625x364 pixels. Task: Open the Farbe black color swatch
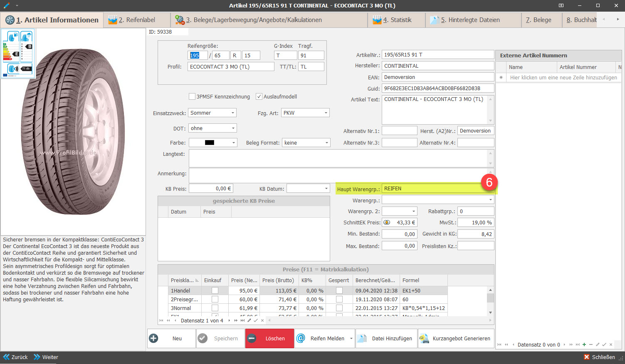[x=210, y=143]
